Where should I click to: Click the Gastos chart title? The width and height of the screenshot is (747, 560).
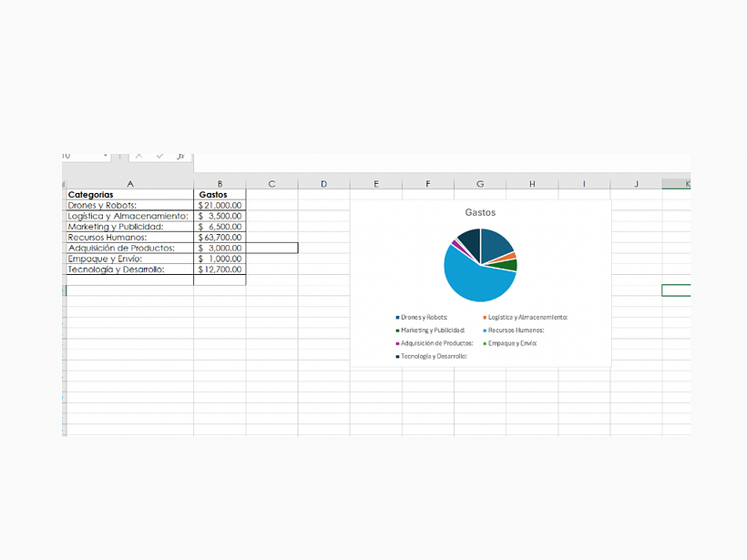[480, 212]
